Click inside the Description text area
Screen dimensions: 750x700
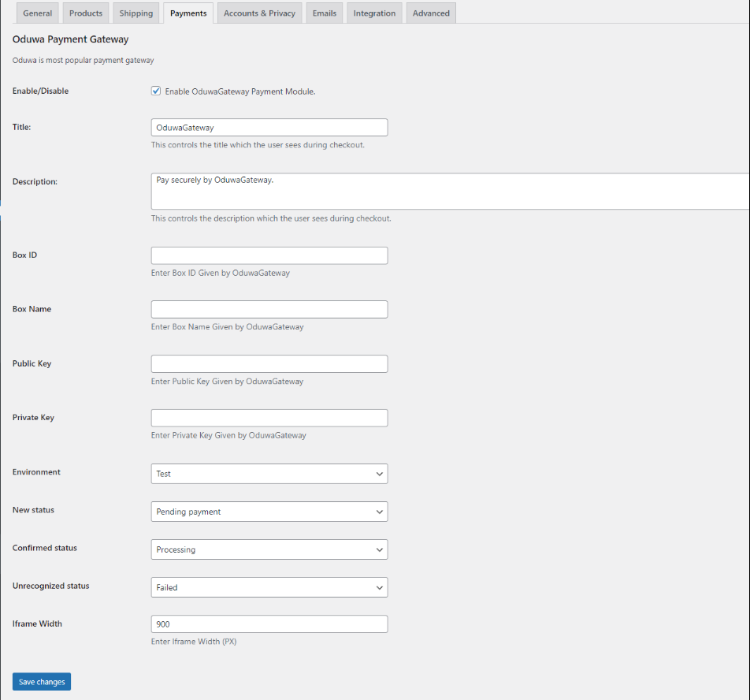click(450, 192)
